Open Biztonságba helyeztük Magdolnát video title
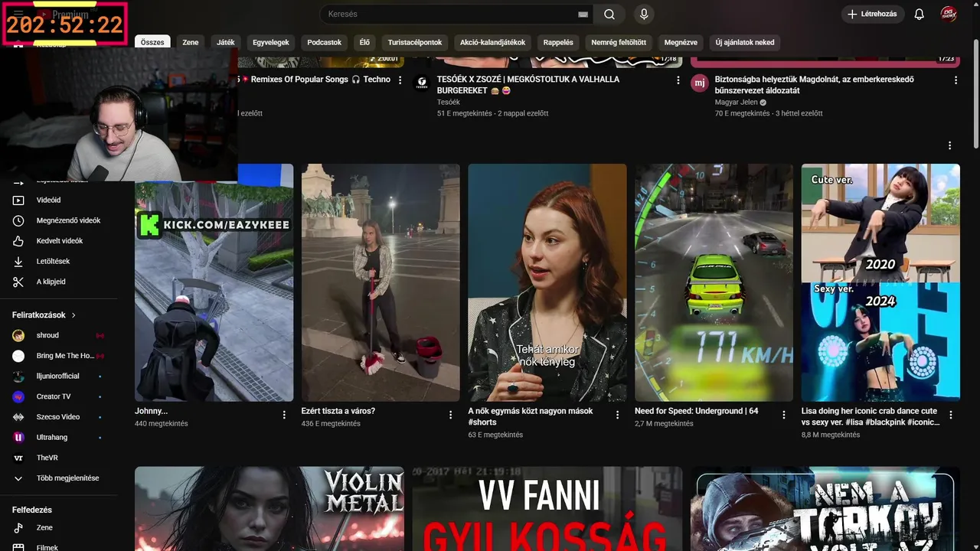This screenshot has height=551, width=980. pyautogui.click(x=815, y=84)
